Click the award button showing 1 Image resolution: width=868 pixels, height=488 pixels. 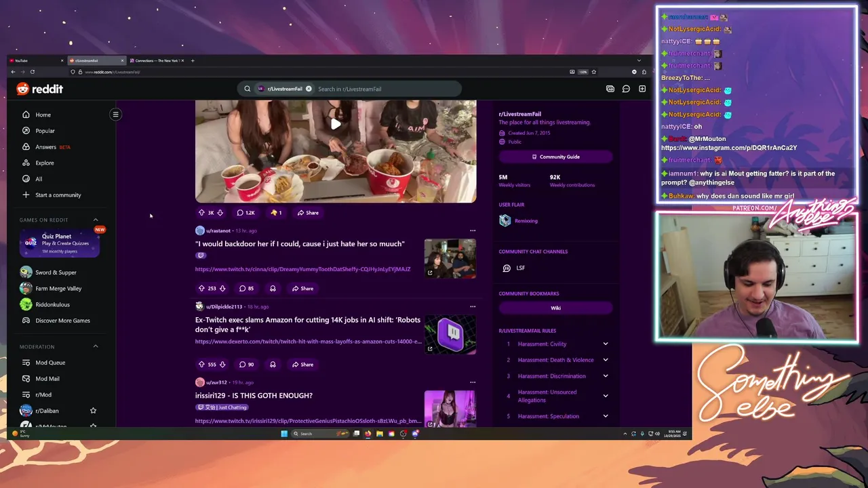click(x=276, y=213)
